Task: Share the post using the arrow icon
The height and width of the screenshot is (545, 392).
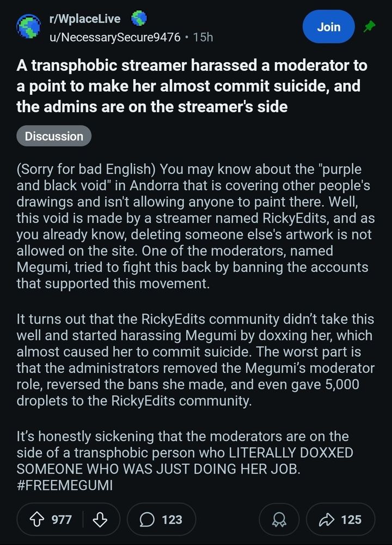Action: pyautogui.click(x=326, y=519)
